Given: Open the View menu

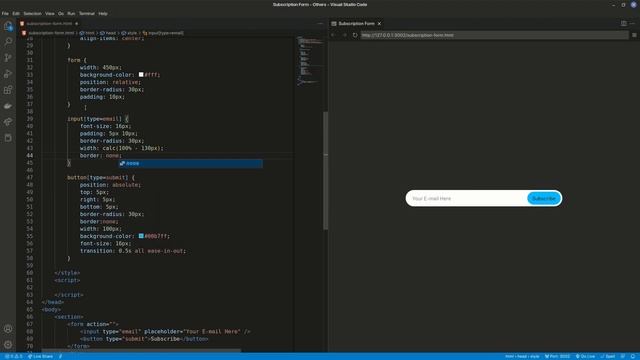Looking at the screenshot, I should 50,13.
